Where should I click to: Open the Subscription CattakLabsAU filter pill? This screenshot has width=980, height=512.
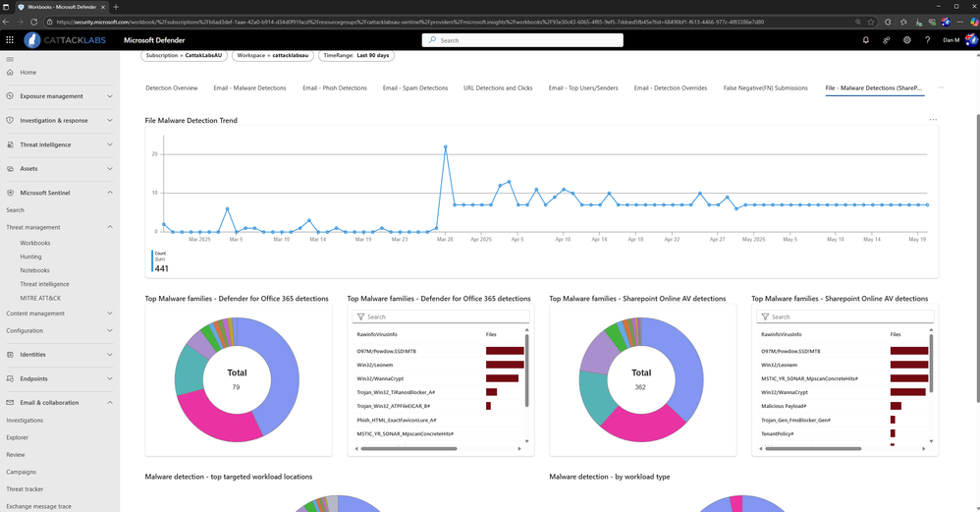coord(184,56)
